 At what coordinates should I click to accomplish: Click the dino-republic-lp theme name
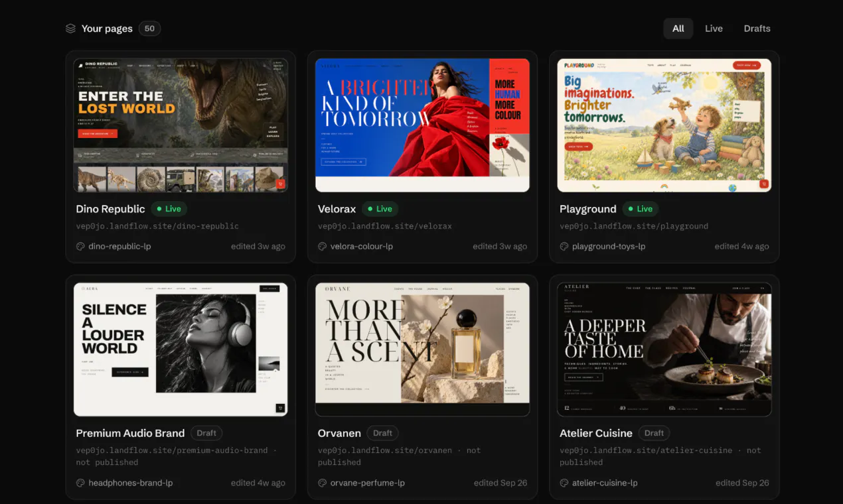point(119,246)
